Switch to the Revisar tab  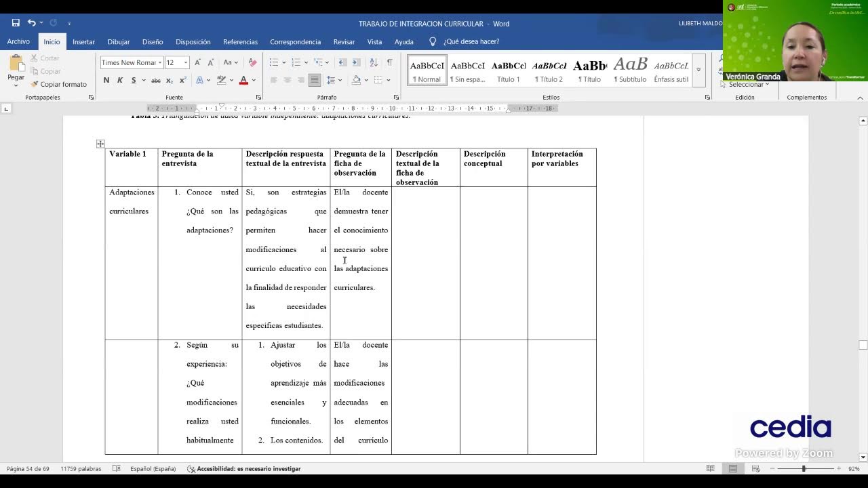[344, 41]
